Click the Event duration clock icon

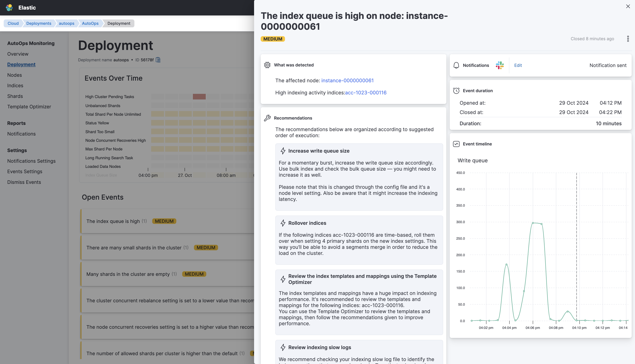tap(456, 91)
